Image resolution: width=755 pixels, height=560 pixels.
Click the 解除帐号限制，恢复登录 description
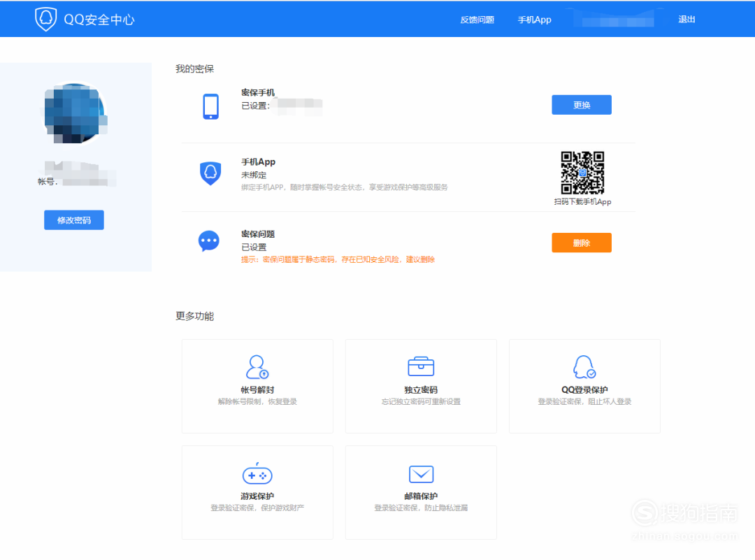257,401
